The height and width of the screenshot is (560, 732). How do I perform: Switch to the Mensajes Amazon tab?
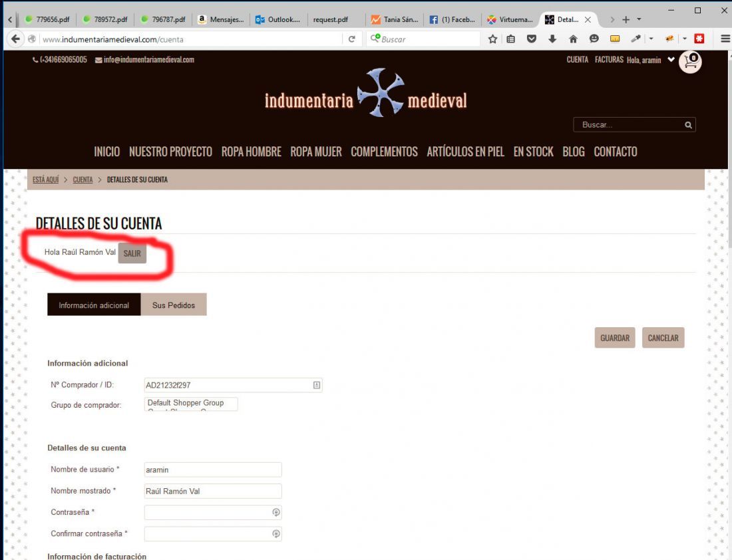tap(221, 19)
